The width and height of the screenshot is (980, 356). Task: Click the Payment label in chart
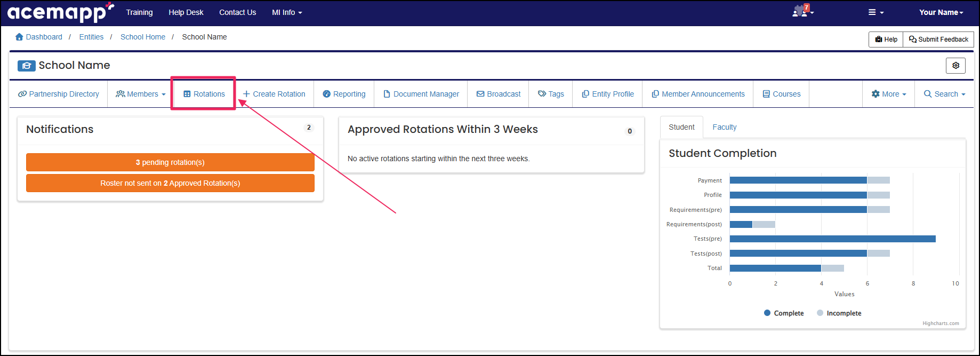point(710,180)
